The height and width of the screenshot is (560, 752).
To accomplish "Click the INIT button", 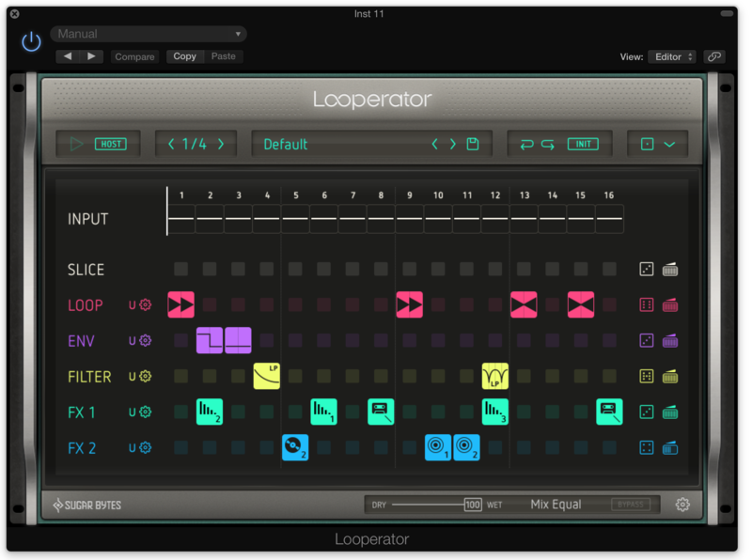I will point(583,144).
